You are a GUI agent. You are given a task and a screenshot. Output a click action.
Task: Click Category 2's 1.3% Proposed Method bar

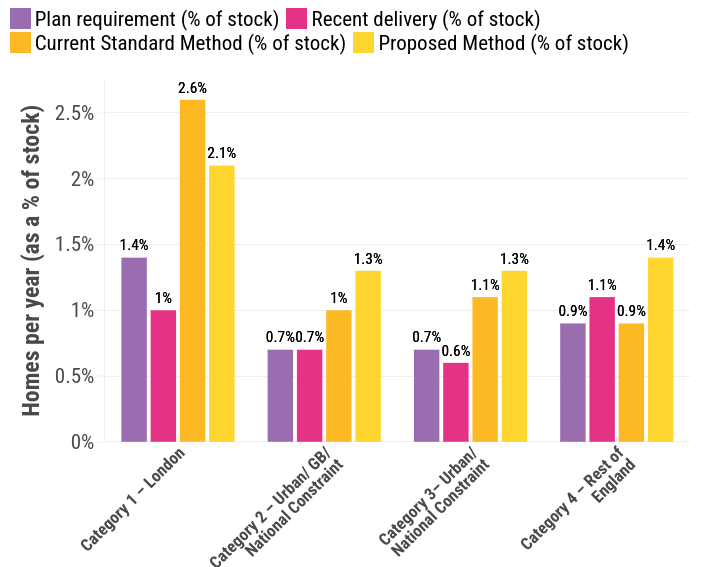(x=368, y=355)
